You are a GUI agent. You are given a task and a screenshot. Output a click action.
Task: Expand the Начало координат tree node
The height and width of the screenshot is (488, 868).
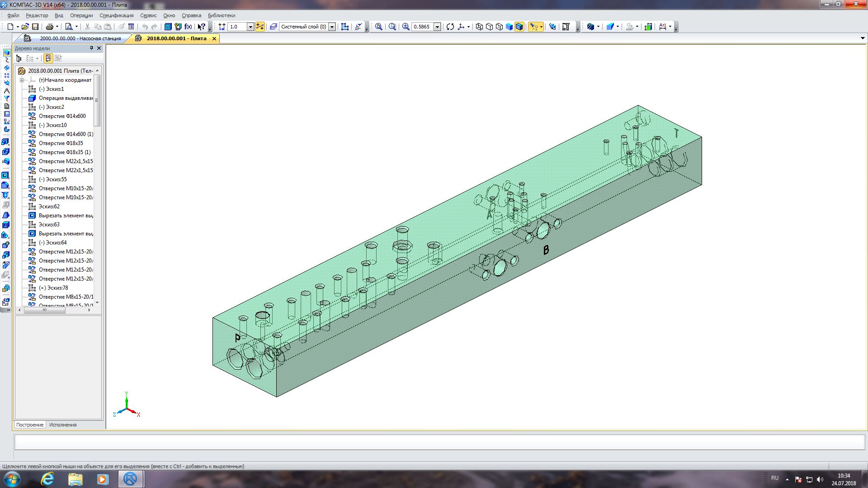(22, 80)
